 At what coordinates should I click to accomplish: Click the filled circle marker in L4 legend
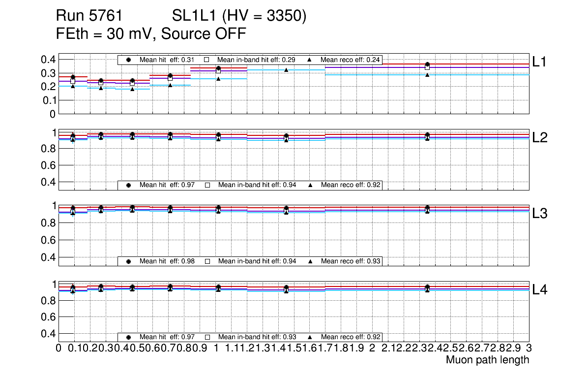pos(129,337)
